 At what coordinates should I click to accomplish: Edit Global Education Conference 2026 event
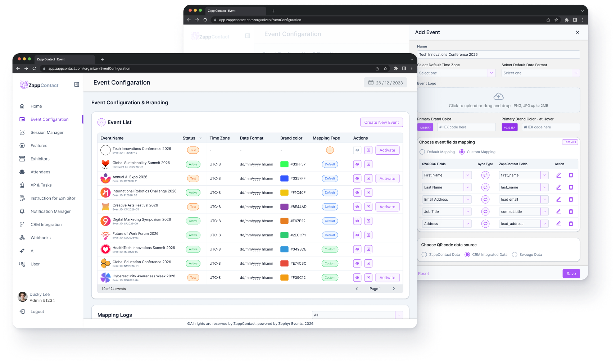368,263
